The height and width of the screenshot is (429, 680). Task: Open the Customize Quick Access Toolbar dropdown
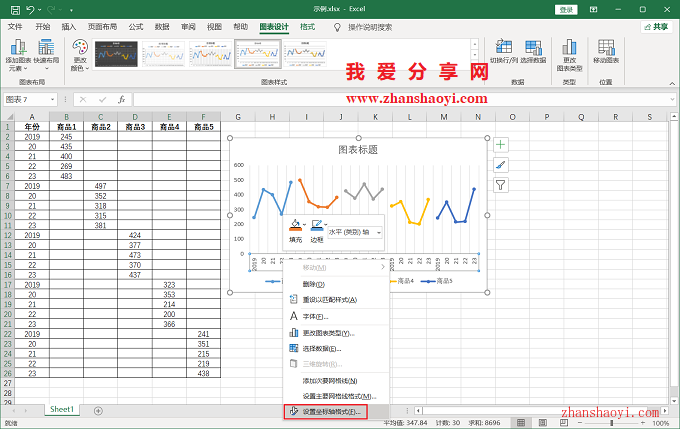pos(71,10)
